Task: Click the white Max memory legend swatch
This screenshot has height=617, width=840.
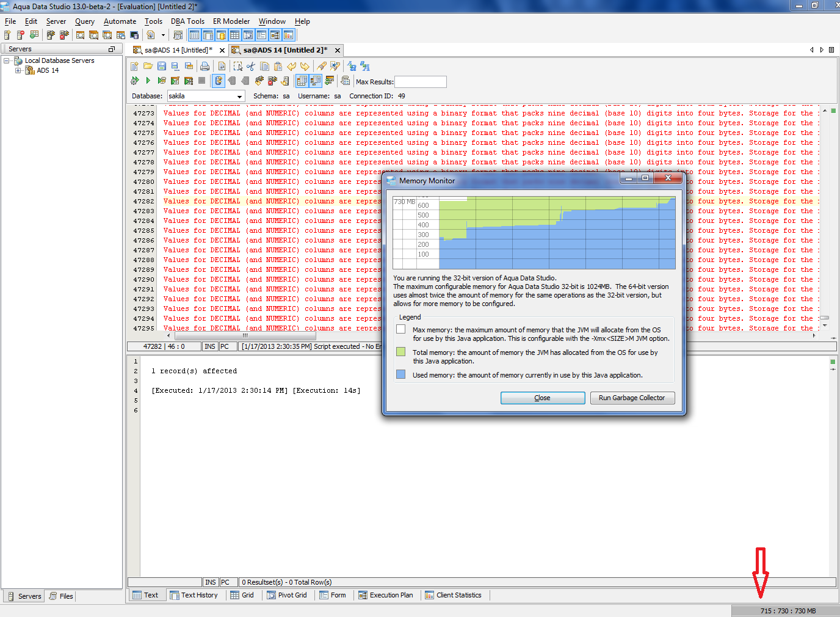Action: [400, 329]
